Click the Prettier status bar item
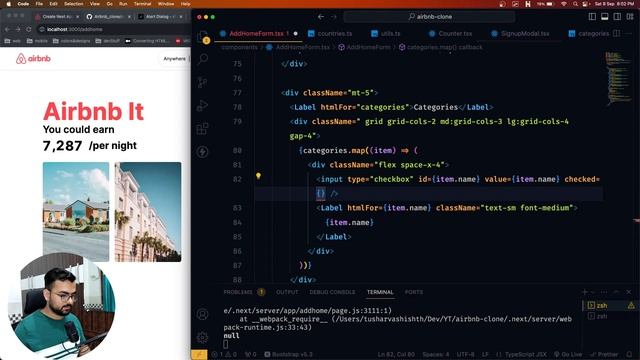Screen dimensions: 640x360 pos(604,354)
